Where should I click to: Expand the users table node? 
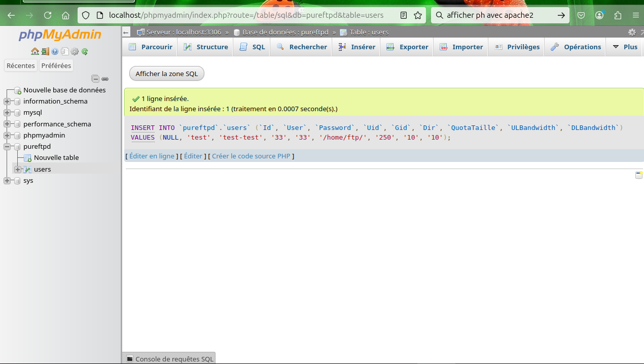point(18,170)
